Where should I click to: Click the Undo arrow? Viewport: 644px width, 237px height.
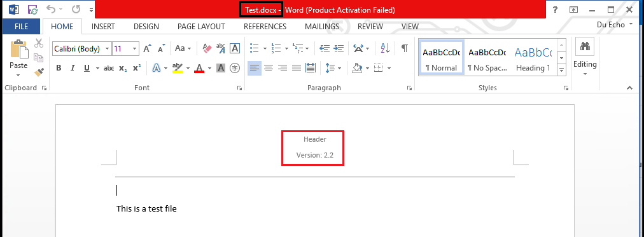click(50, 10)
